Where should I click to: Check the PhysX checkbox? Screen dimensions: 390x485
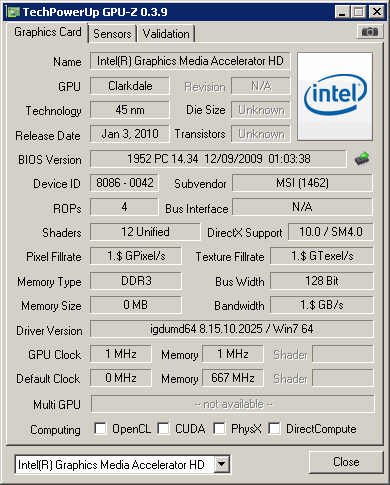coord(219,428)
